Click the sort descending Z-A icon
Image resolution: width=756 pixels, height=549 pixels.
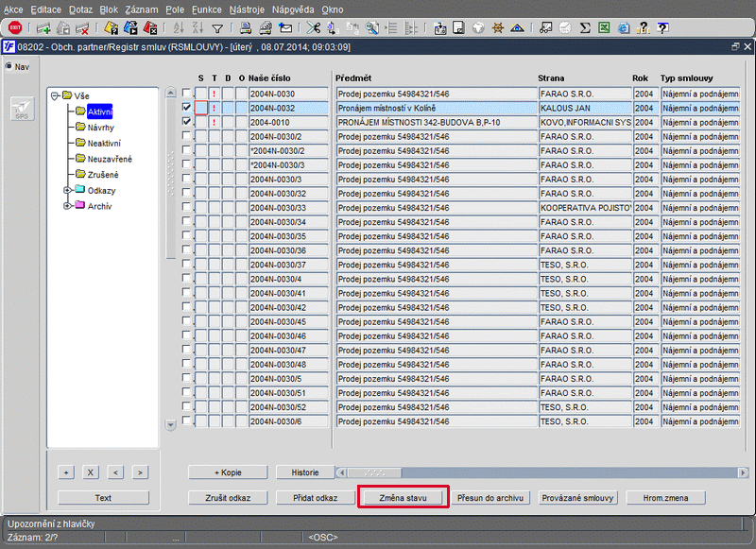[198, 28]
